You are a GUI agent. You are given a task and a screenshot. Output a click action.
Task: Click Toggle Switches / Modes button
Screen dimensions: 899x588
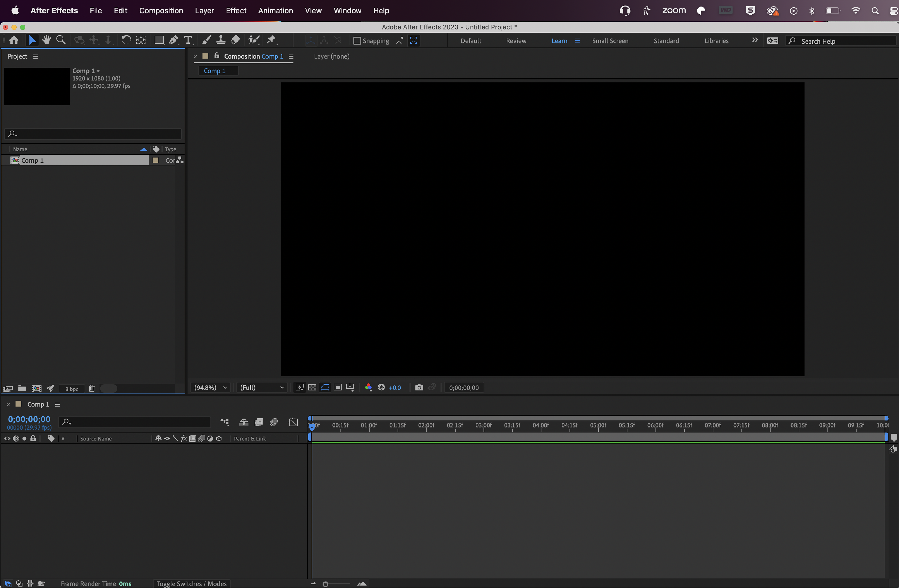click(x=191, y=584)
